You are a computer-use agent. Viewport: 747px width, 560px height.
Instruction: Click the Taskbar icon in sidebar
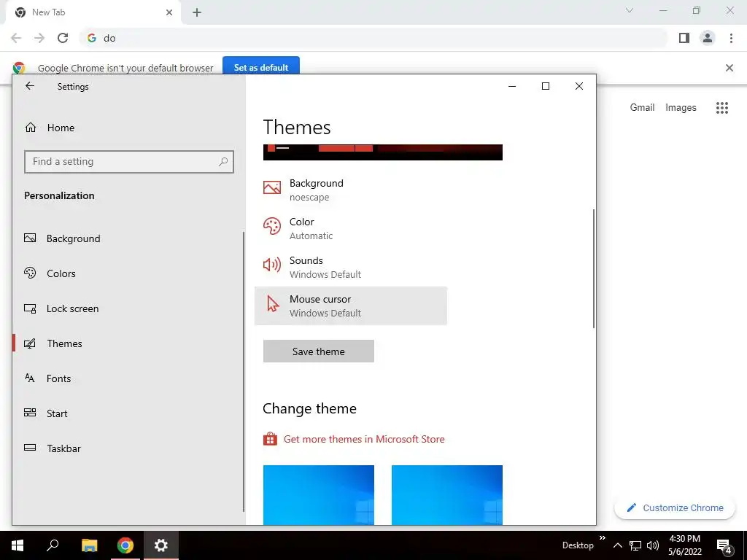click(x=30, y=448)
